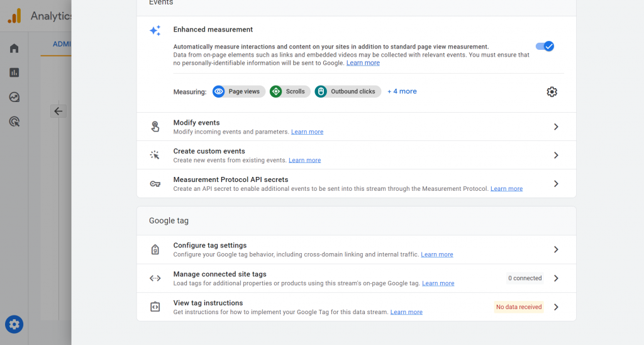Toggle off Enhanced measurement switch
644x345 pixels.
tap(545, 46)
